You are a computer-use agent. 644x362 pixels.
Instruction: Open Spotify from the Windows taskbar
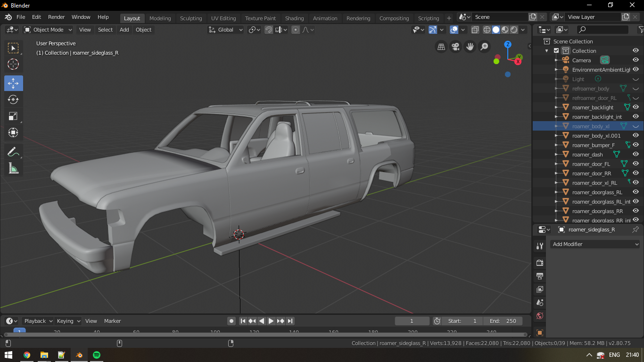(96, 355)
